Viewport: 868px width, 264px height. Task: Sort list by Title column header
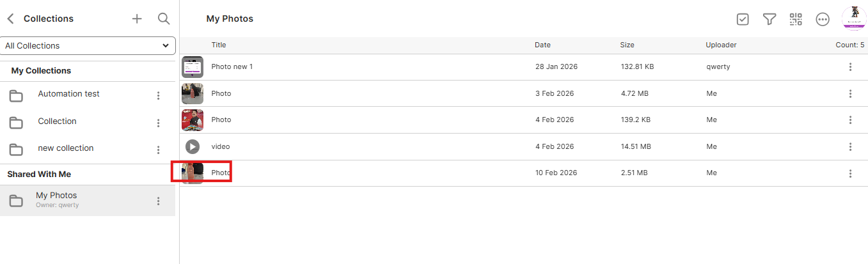pyautogui.click(x=219, y=45)
